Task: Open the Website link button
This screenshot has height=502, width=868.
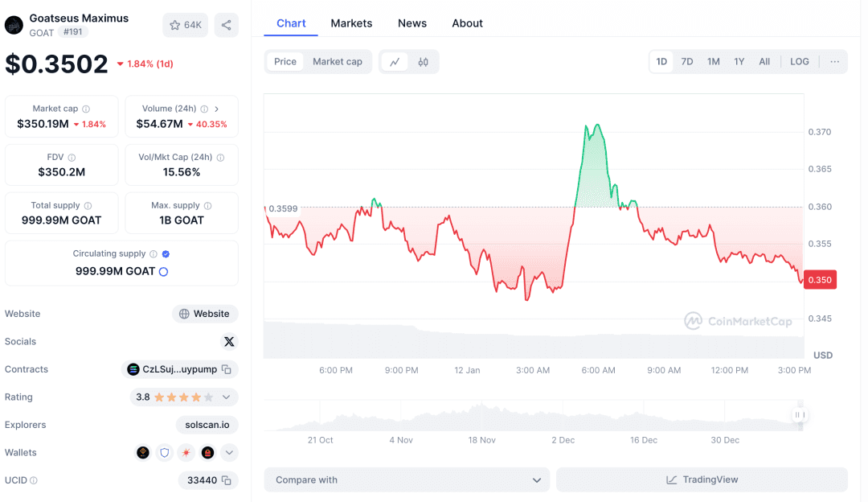Action: (205, 314)
